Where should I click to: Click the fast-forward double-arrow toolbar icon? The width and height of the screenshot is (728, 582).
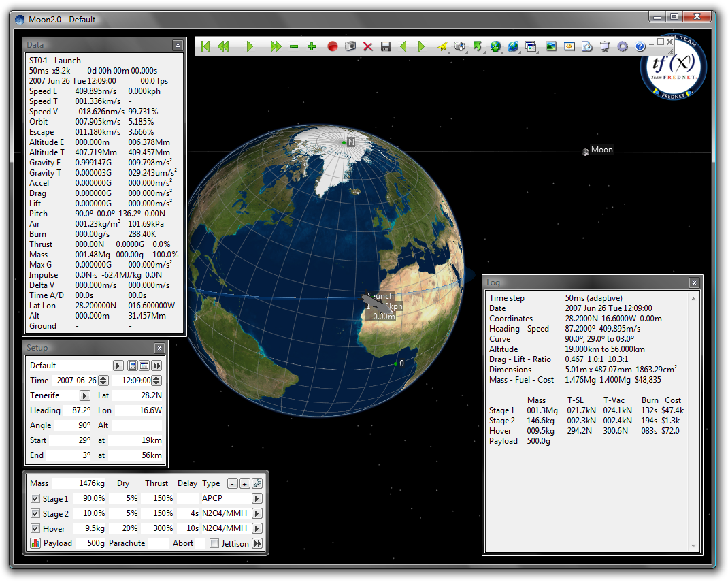pyautogui.click(x=276, y=46)
